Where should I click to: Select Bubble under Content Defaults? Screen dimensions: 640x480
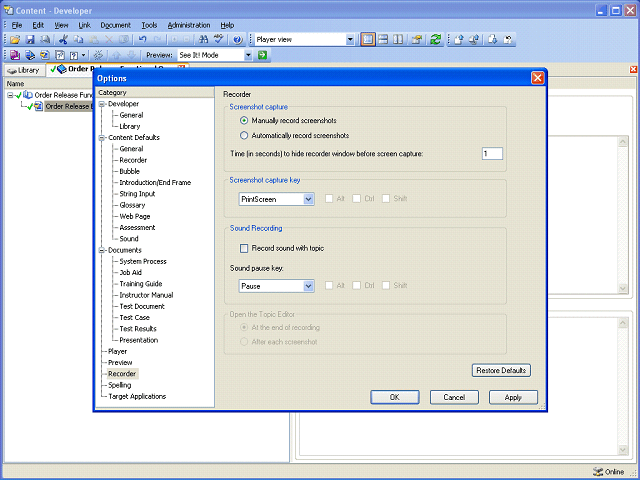(129, 171)
